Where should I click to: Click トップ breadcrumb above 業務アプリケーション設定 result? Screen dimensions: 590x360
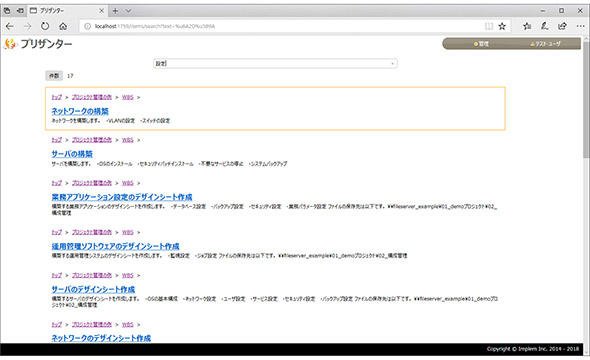click(x=57, y=183)
